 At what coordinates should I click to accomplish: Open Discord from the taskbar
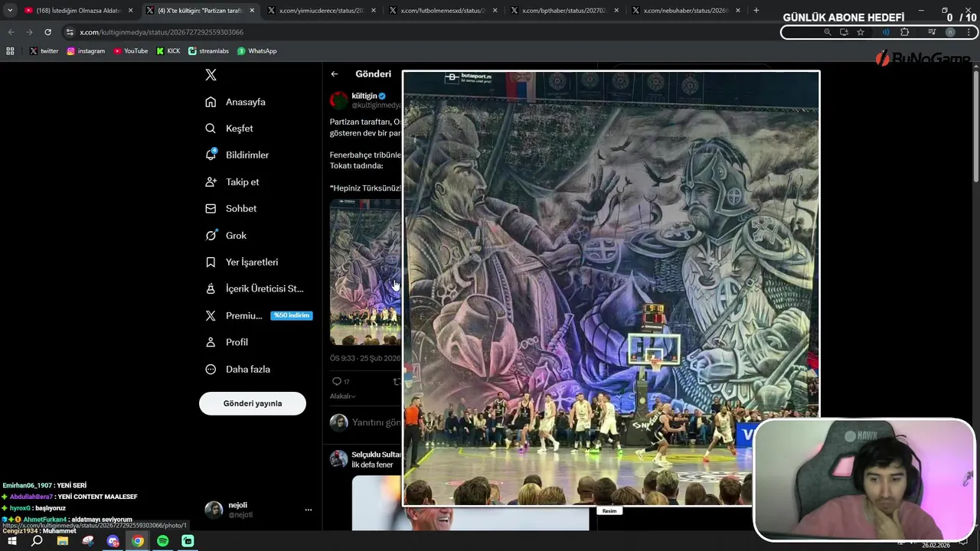point(113,541)
